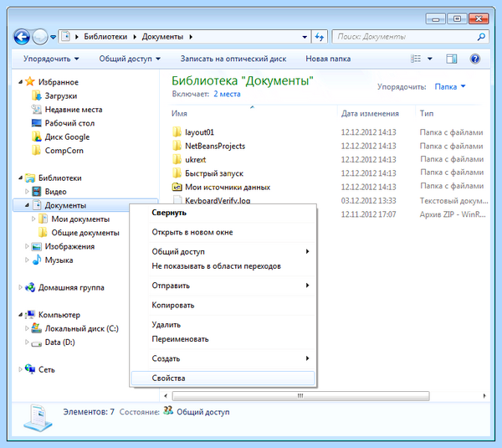Open recent pages dropdown next to navigation arrows
The image size is (502, 448).
[x=54, y=37]
